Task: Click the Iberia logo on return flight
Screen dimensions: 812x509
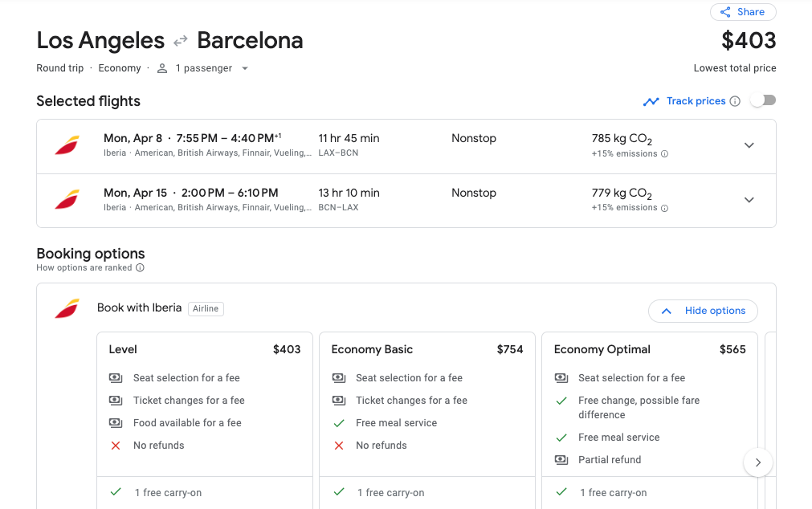Action: point(67,200)
